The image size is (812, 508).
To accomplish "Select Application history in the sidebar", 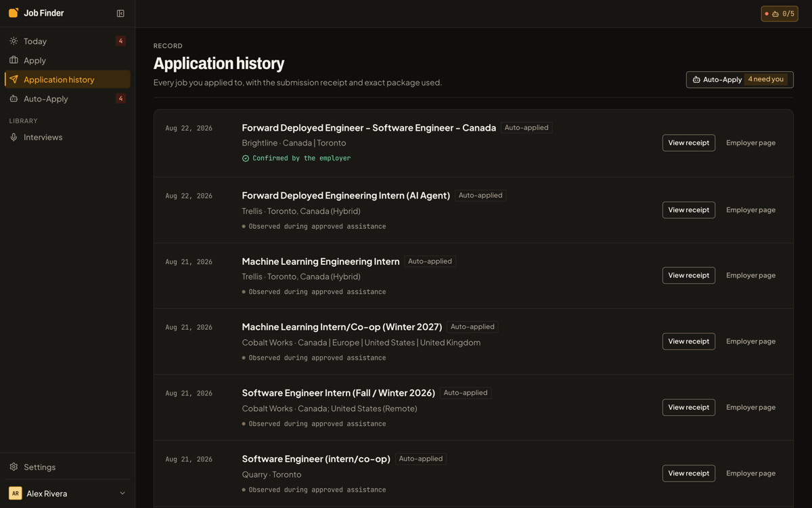I will 68,79.
